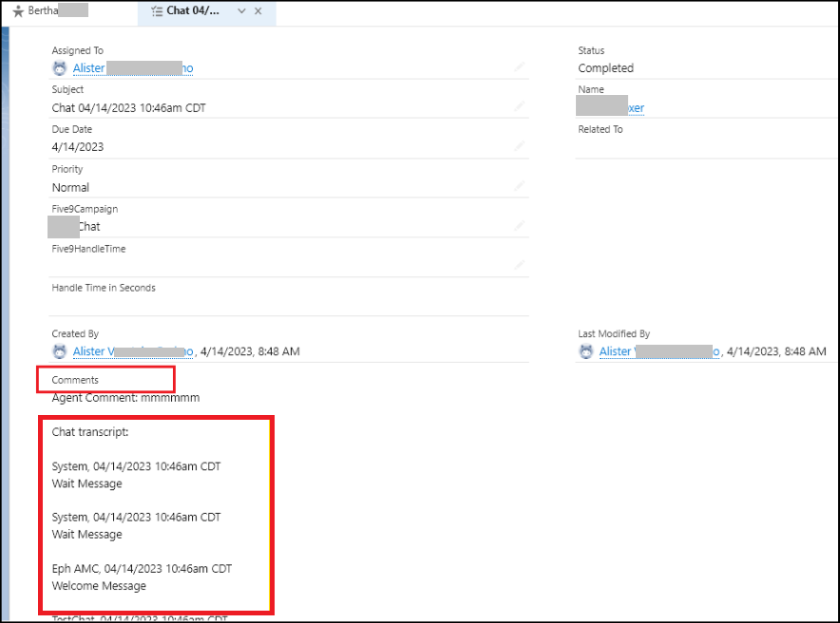
Task: Click Assigned To user avatar icon
Action: coord(60,68)
